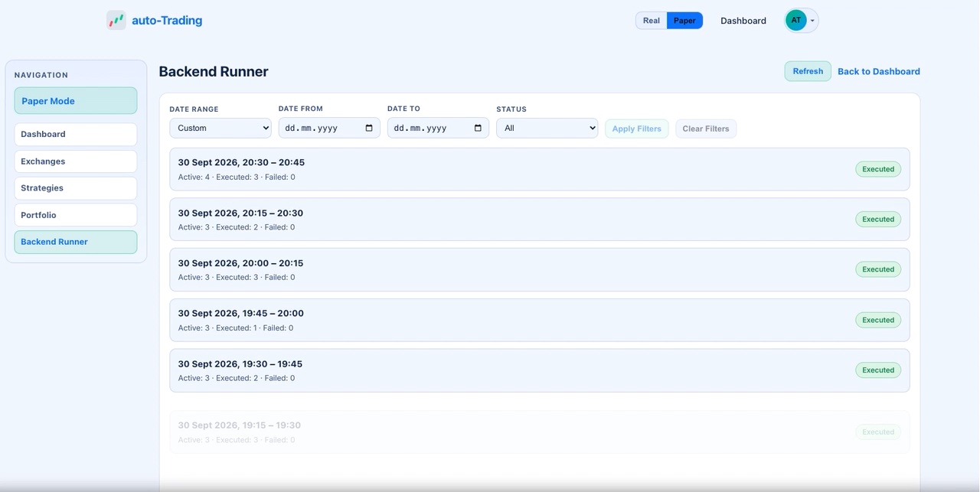
Task: Click Executed badge on 19:30 – 19:45 run
Action: [x=878, y=370]
